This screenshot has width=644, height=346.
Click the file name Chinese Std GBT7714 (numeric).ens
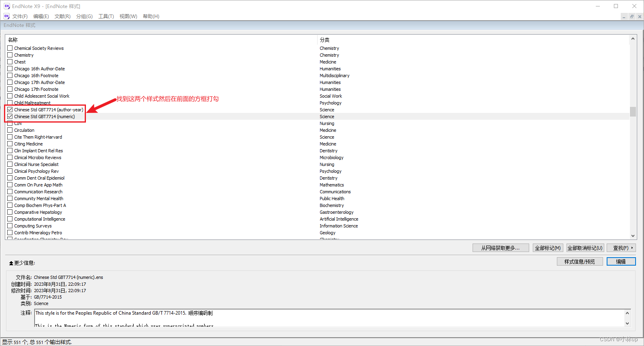coord(68,277)
